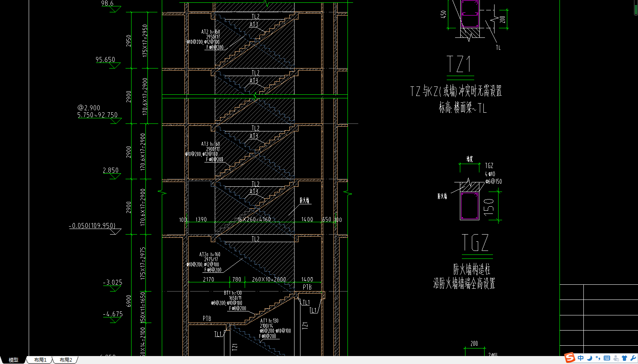Switch to the 模型 model tab

(14, 360)
